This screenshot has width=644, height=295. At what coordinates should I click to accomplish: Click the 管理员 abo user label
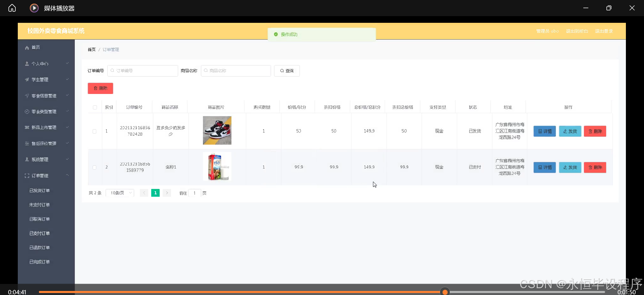coord(547,31)
